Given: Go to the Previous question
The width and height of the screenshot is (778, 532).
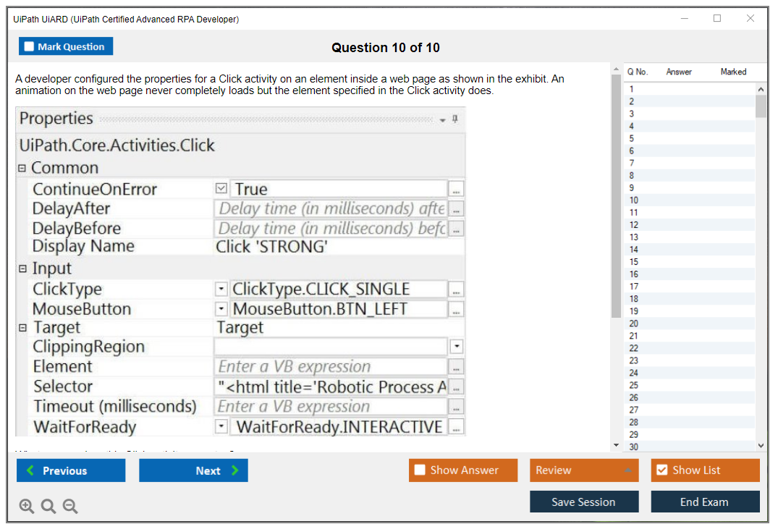Looking at the screenshot, I should (x=71, y=470).
